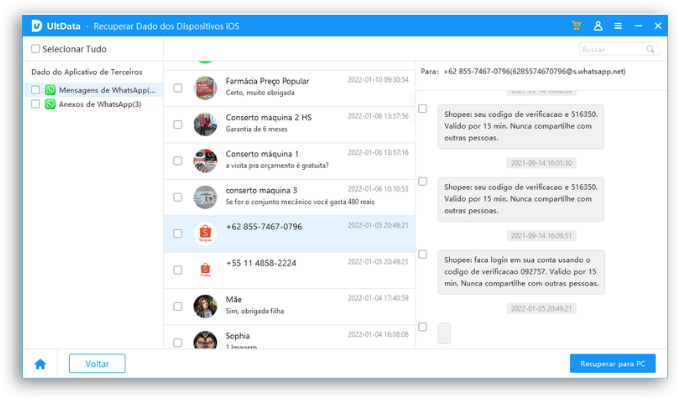Viewport: 700px width, 400px height.
Task: Click 'Certo, muito obrigada' preview text
Action: (260, 93)
